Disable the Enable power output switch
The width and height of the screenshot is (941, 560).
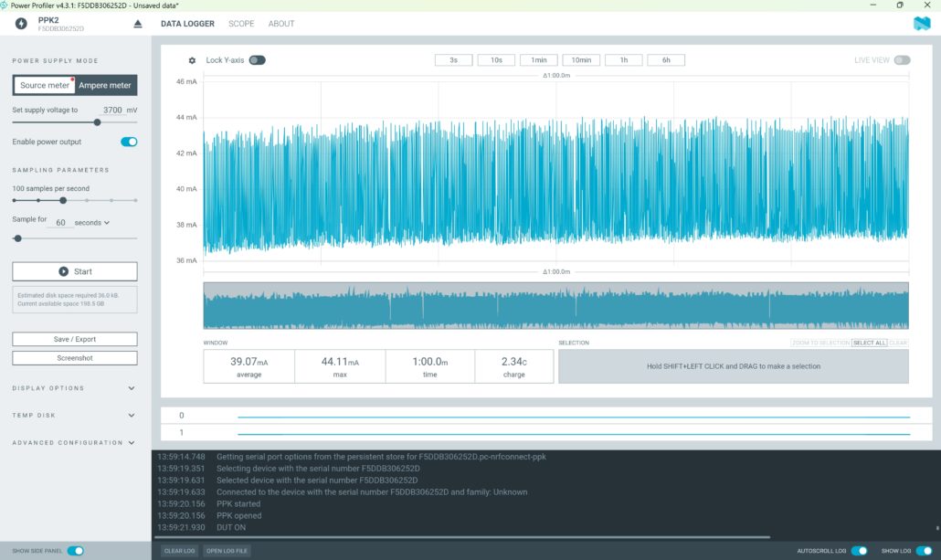[x=129, y=142]
